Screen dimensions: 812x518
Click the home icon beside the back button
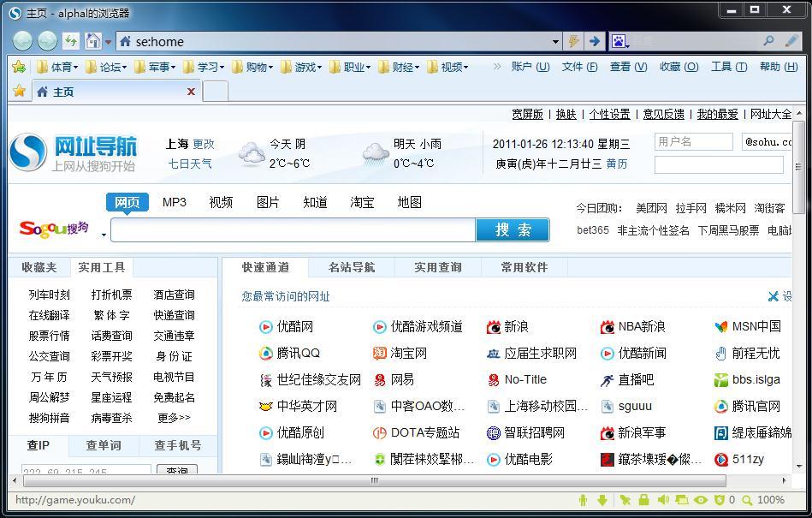pyautogui.click(x=92, y=40)
